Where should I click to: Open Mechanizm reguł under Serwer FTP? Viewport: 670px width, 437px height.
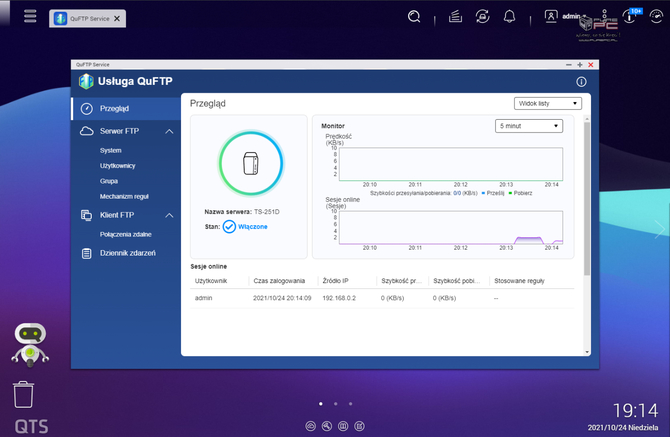124,197
